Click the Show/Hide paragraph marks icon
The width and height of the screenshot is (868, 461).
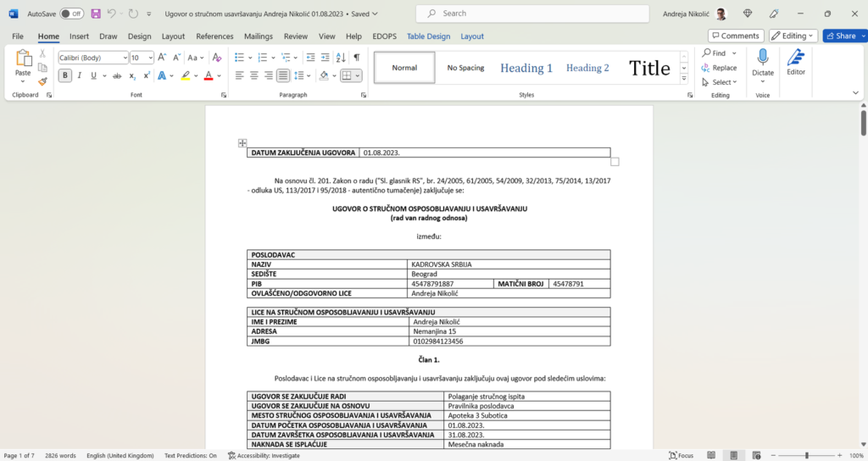click(x=357, y=58)
